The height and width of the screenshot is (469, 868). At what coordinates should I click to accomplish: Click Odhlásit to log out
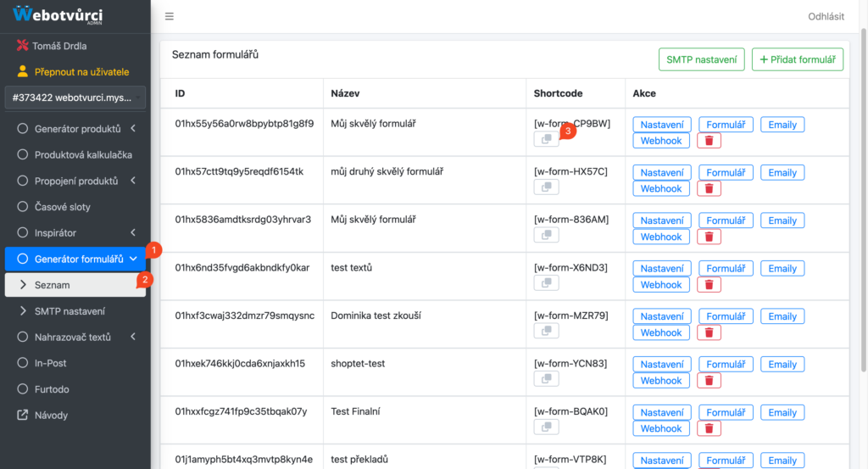tap(826, 17)
